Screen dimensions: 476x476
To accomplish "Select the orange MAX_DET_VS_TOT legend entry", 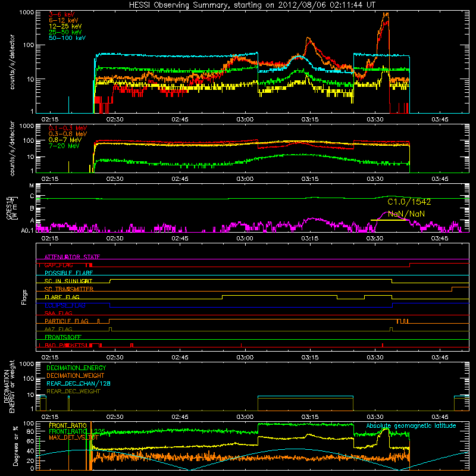I will coord(73,437).
